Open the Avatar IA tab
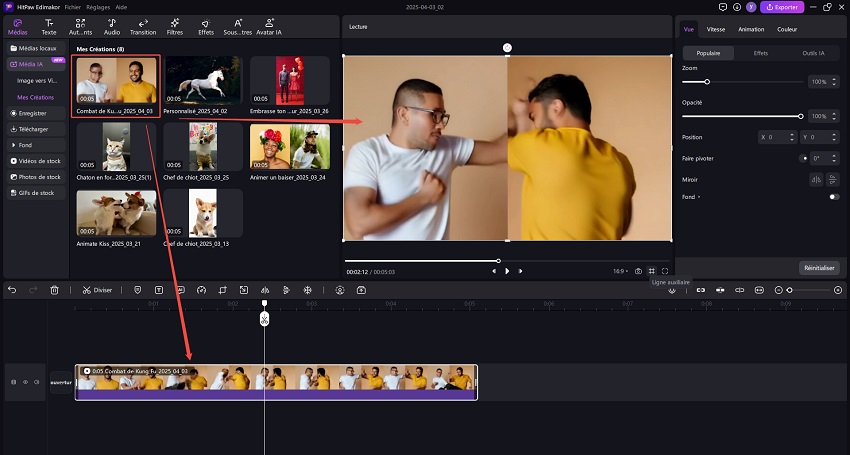850x455 pixels. (269, 27)
